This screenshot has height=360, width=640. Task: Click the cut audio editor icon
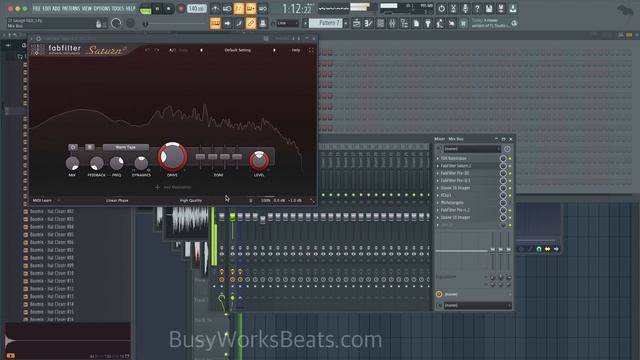pyautogui.click(x=453, y=9)
